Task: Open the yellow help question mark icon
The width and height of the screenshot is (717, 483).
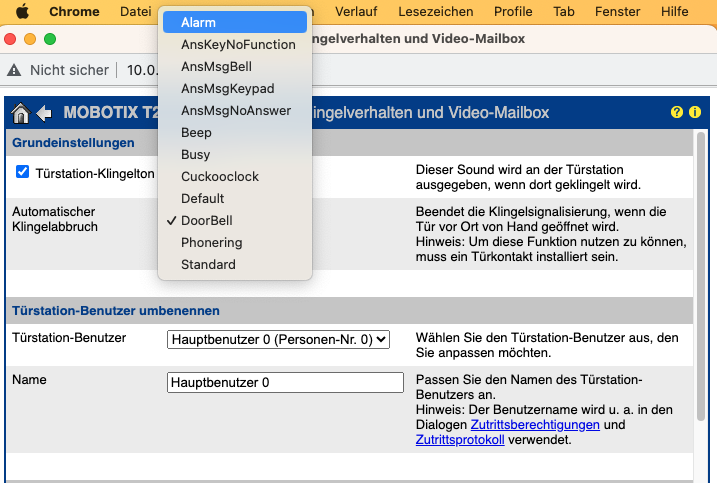Action: 677,112
